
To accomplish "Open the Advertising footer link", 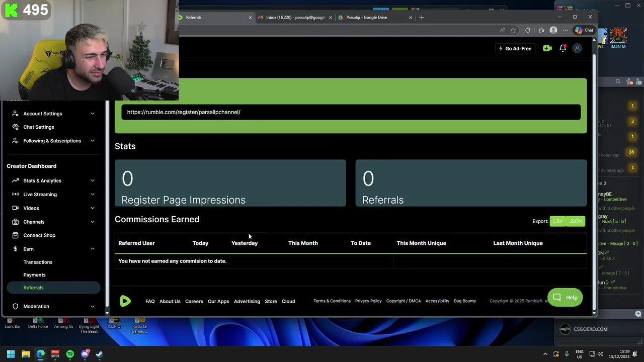I will 247,301.
